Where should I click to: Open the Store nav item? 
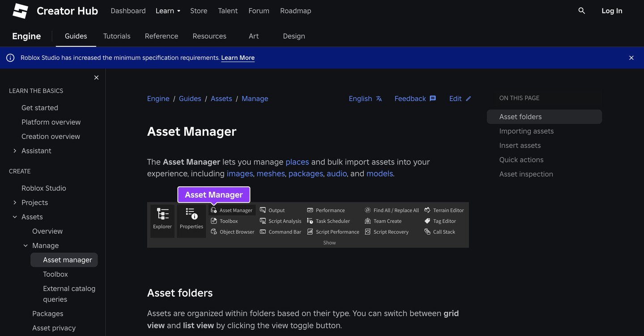[199, 11]
